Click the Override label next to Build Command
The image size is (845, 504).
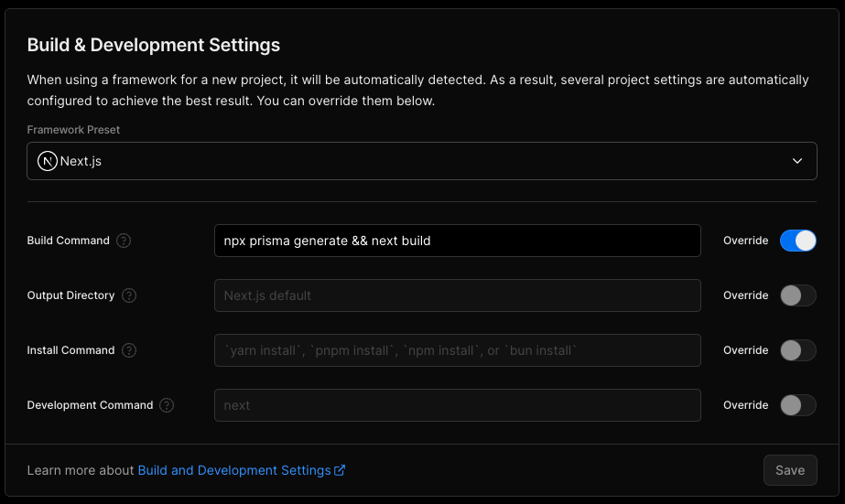pyautogui.click(x=745, y=241)
